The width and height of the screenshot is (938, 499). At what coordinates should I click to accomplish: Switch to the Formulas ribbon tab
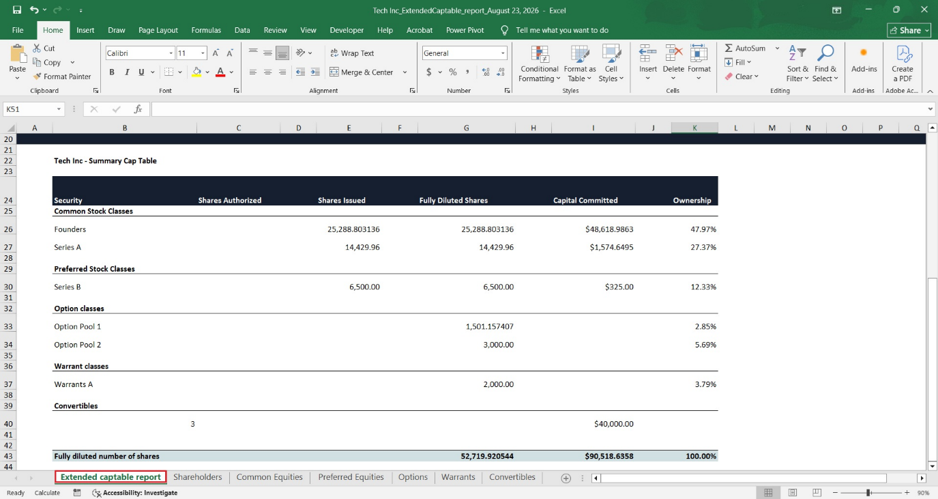pos(206,30)
